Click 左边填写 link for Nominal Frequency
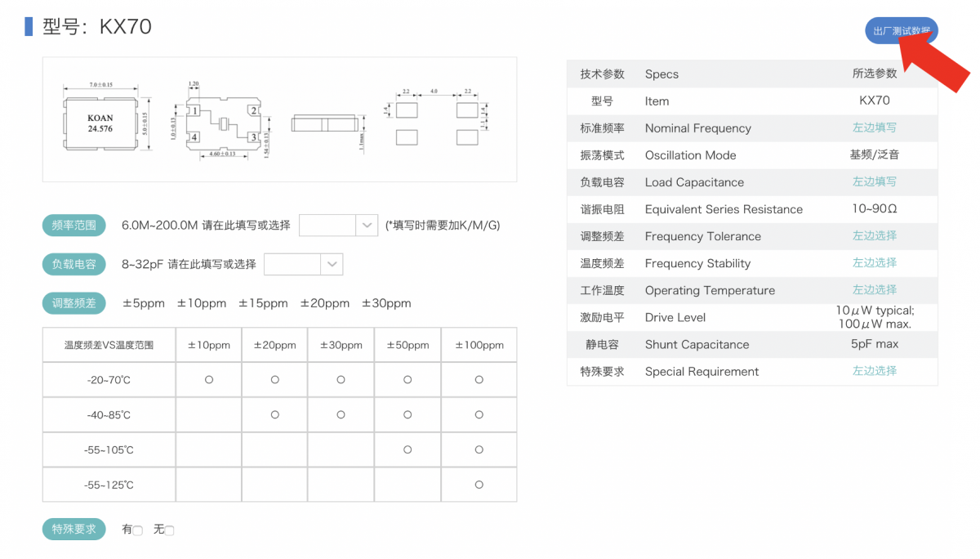The height and width of the screenshot is (559, 980). click(874, 127)
